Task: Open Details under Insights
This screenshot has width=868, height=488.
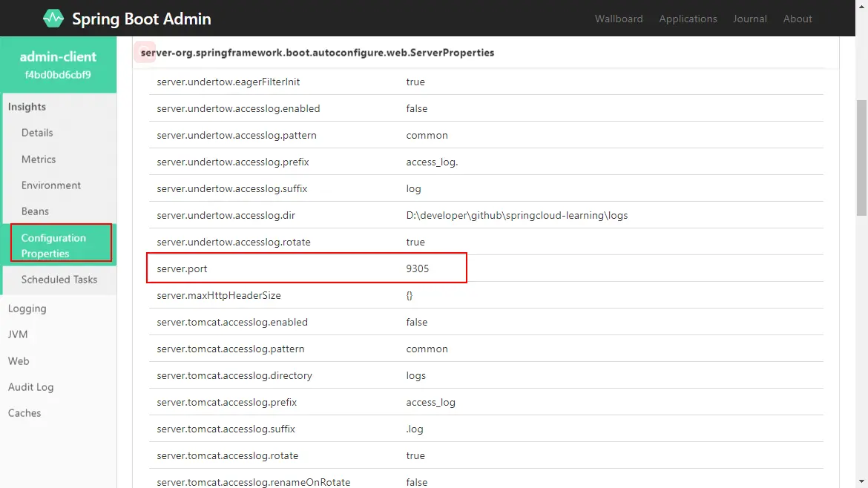Action: [x=37, y=133]
